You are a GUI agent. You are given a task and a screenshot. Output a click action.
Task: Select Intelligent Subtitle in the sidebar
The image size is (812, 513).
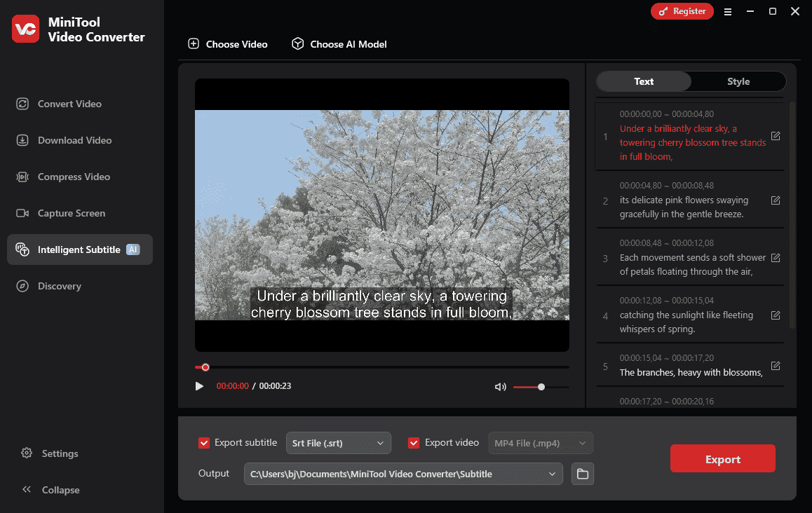click(x=80, y=249)
